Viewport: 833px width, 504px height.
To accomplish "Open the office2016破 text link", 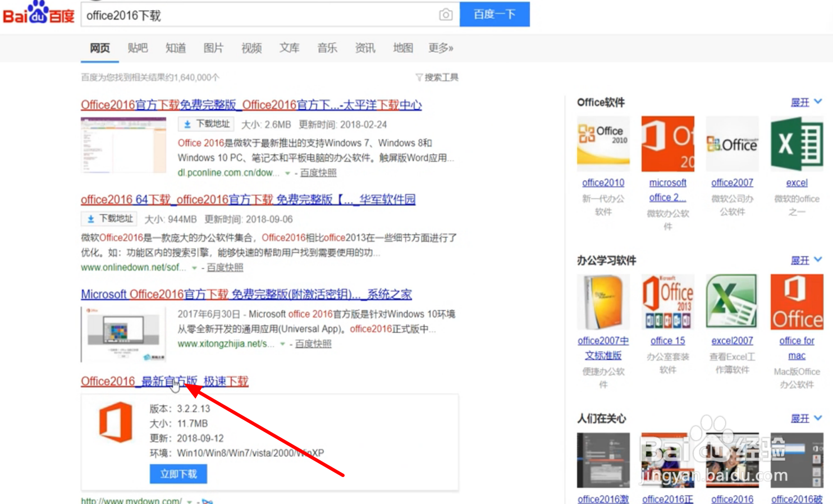I will (x=797, y=499).
